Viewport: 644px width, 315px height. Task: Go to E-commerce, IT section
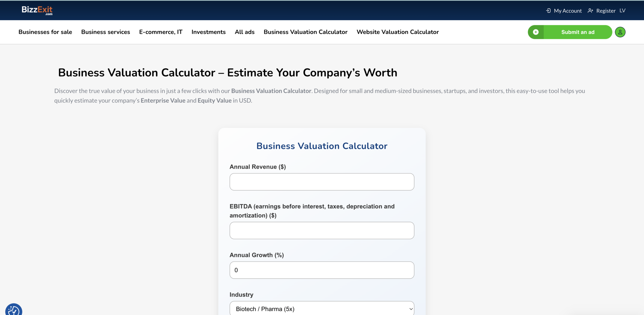coord(161,32)
